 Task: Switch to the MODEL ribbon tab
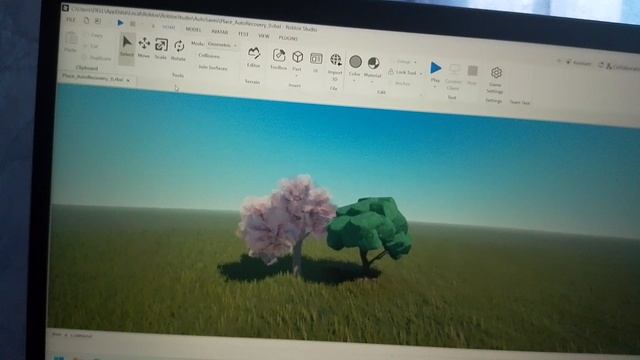[193, 29]
